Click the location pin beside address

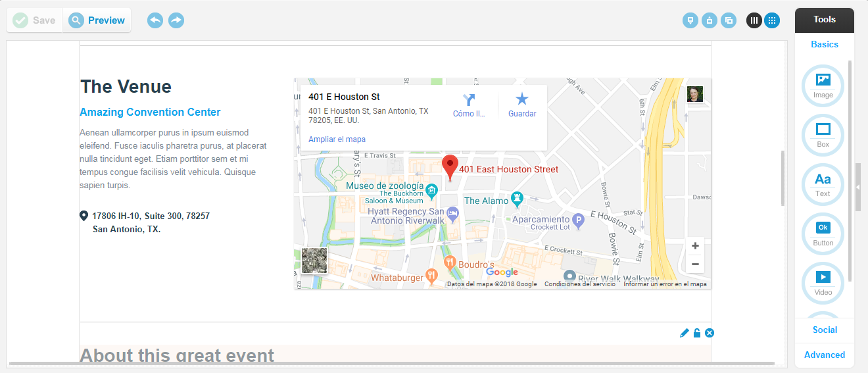coord(84,216)
